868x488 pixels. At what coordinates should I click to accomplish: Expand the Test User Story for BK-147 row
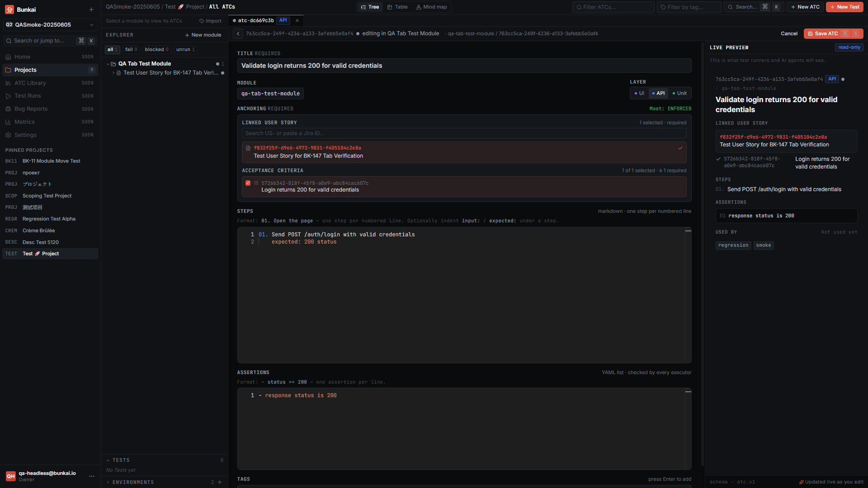click(113, 73)
